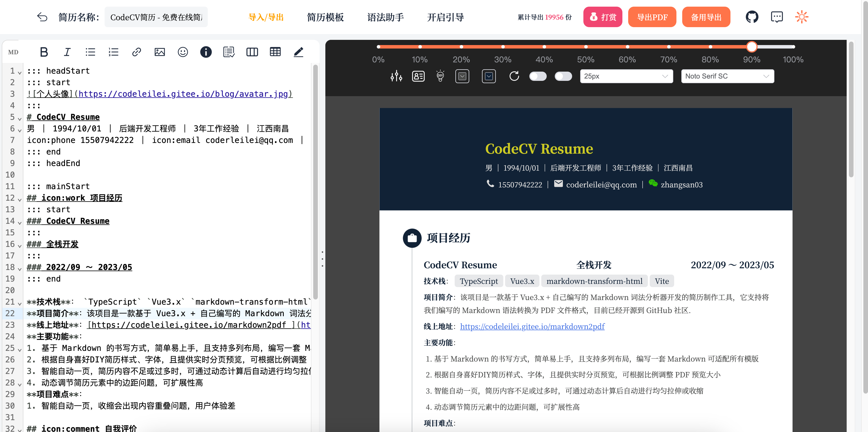The height and width of the screenshot is (432, 868).
Task: Click the avatar.jpg URL on editor line 3
Action: [183, 94]
